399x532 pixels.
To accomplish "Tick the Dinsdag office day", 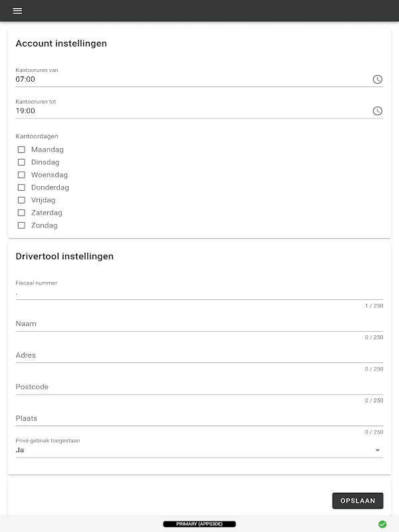I will pyautogui.click(x=21, y=162).
